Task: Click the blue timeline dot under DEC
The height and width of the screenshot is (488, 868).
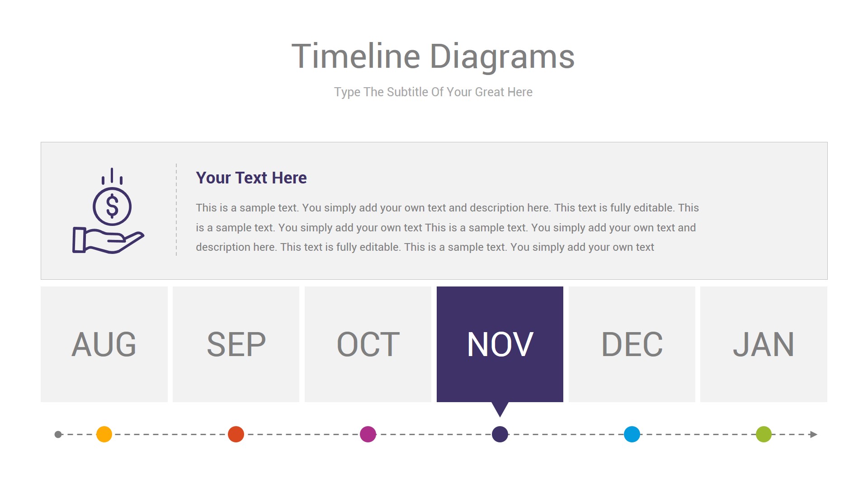Action: (x=632, y=434)
